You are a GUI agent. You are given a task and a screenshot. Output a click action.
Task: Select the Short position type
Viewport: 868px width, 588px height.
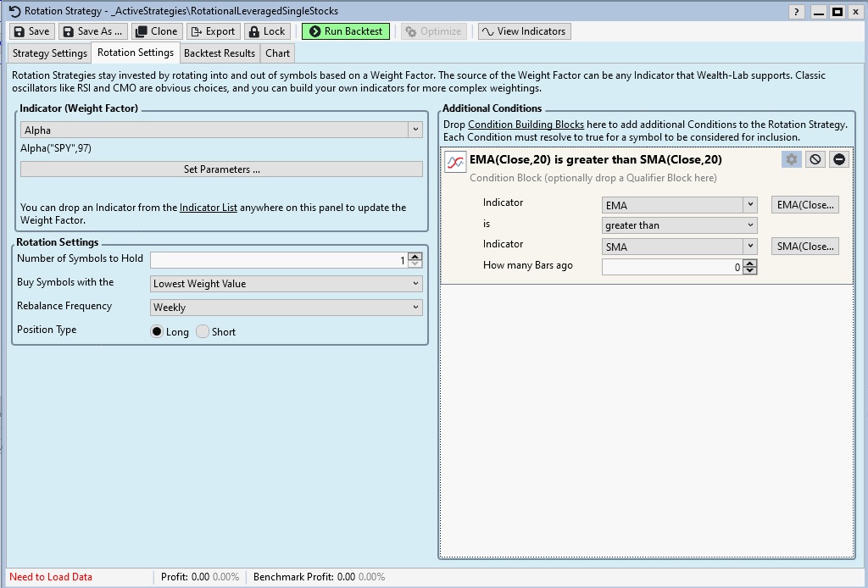tap(203, 332)
